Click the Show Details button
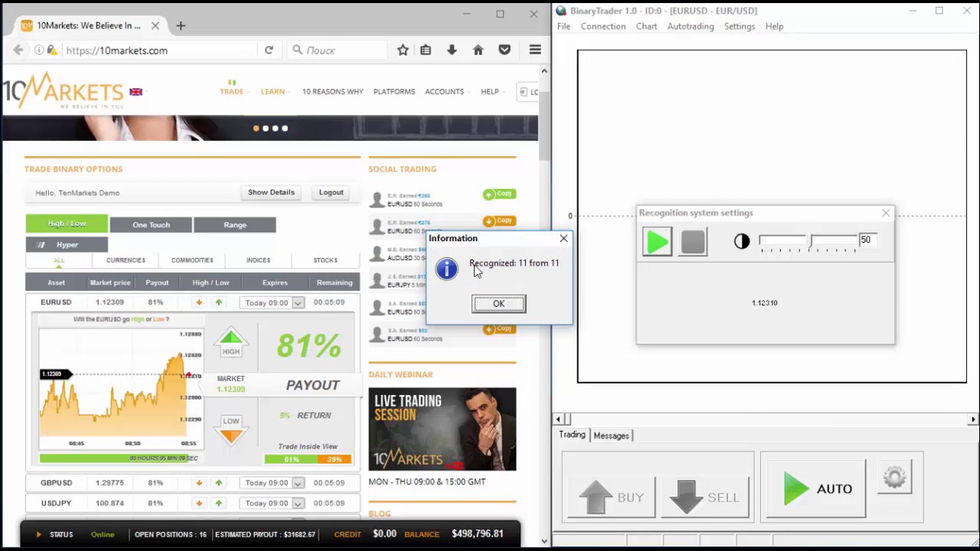The height and width of the screenshot is (551, 980). tap(271, 193)
